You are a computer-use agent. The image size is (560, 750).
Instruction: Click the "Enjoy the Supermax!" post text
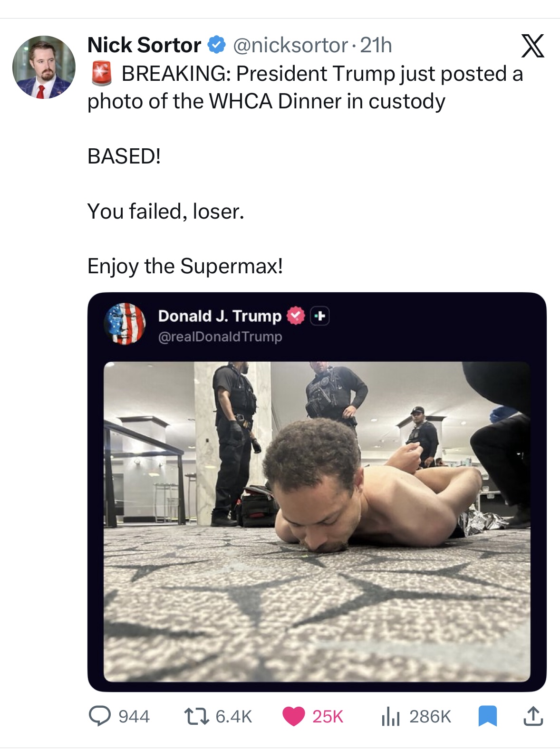[185, 266]
